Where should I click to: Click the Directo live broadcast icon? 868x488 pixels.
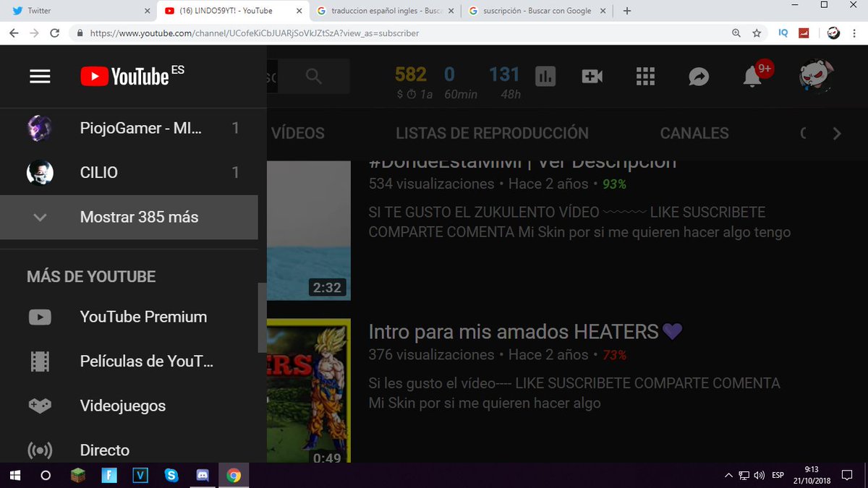point(40,450)
